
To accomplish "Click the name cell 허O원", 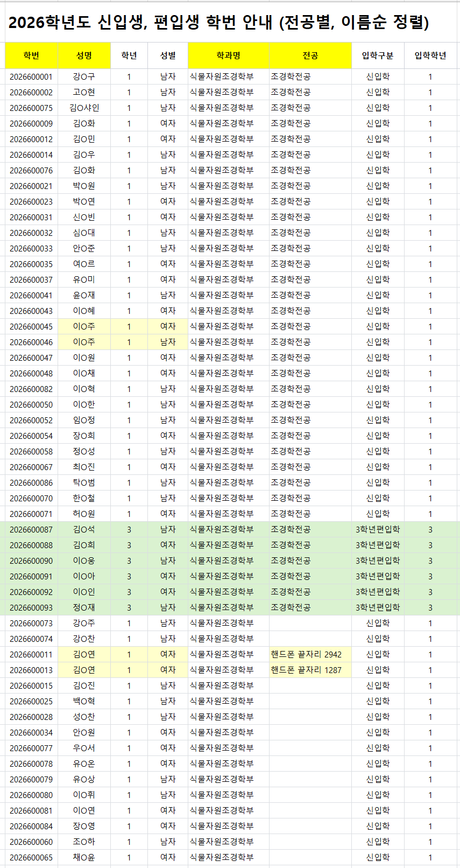I will coord(84,514).
